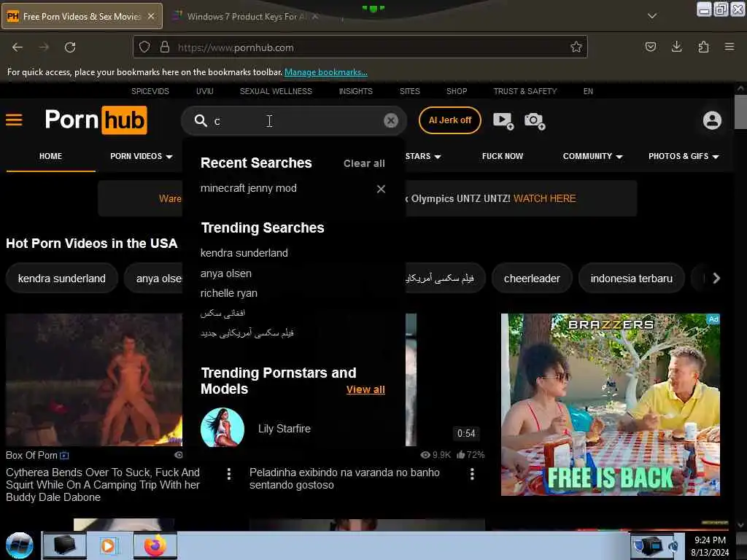
Task: Open options for the first video card
Action: pos(229,473)
